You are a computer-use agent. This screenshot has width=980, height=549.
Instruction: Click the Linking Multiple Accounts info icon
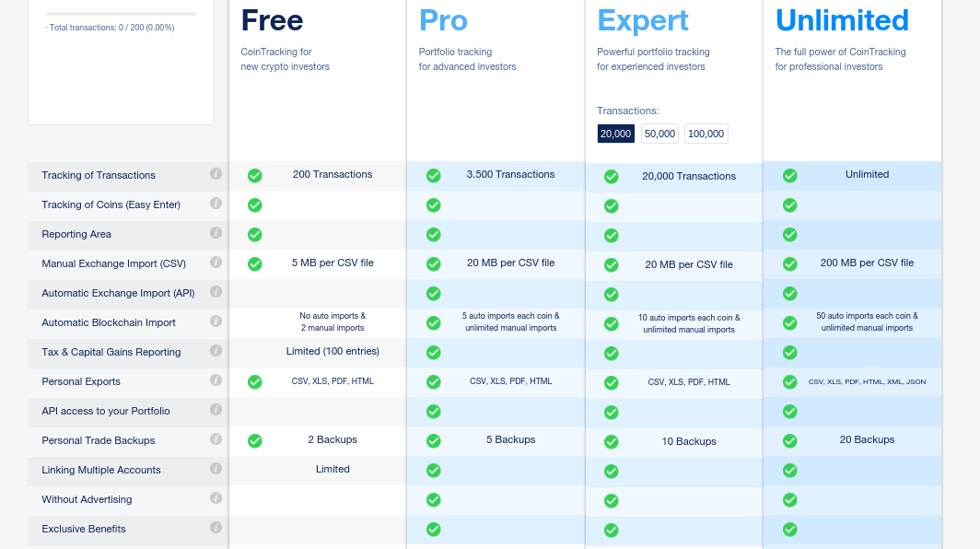[216, 468]
